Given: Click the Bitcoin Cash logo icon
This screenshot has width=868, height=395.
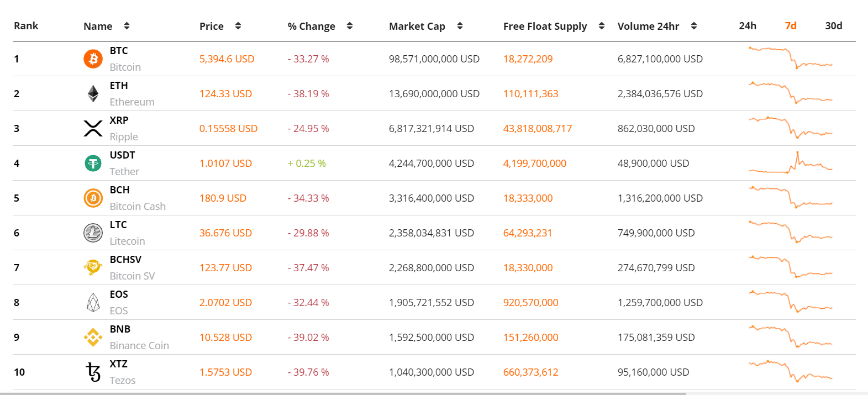Looking at the screenshot, I should 93,198.
